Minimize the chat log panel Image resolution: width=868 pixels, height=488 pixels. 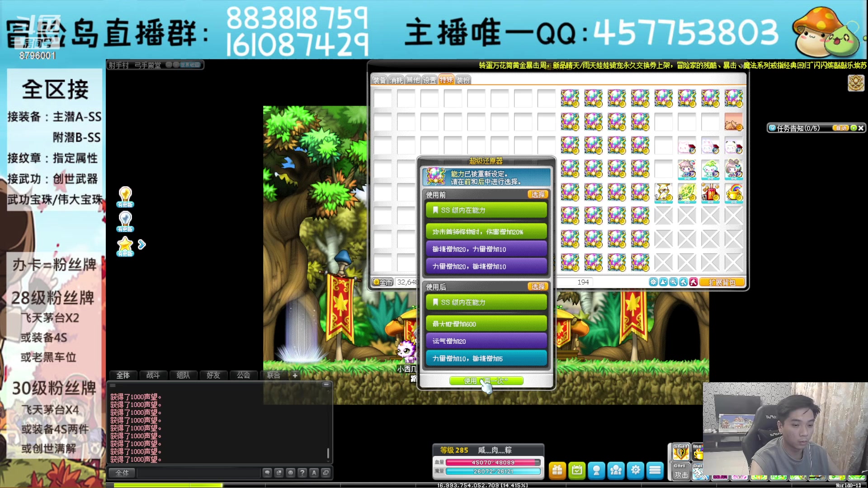click(x=325, y=385)
